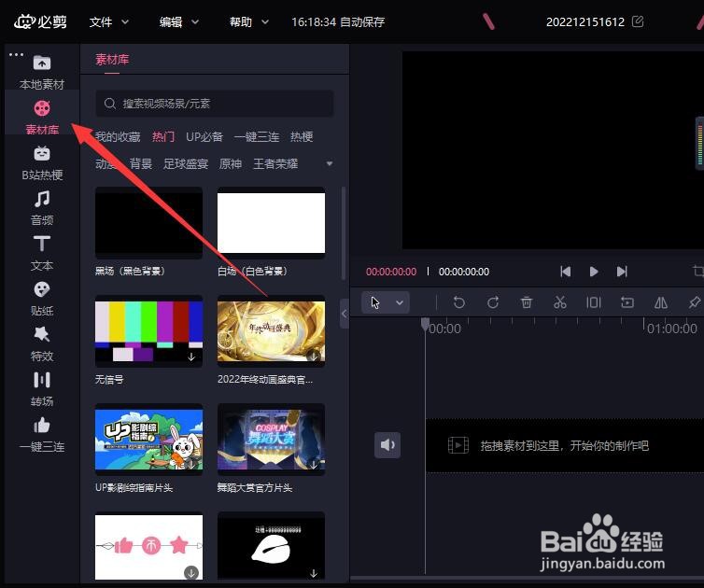
Task: Open the 转场 transitions panel
Action: [42, 389]
